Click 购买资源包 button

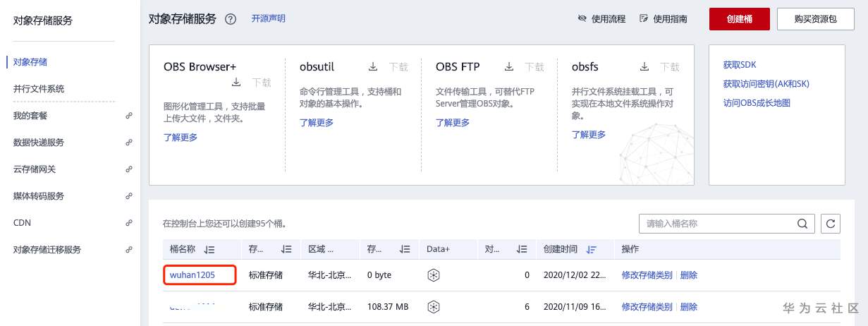click(814, 19)
